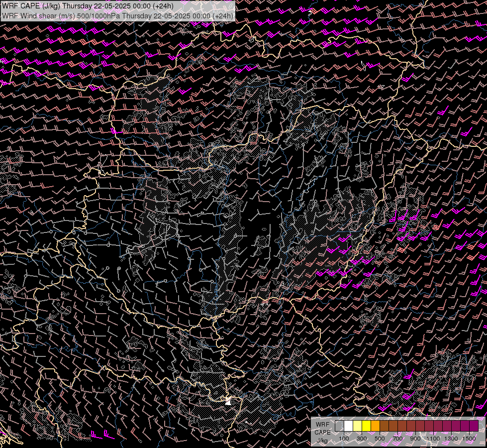Click the 1500 legend value
487x448 pixels.
[x=469, y=439]
